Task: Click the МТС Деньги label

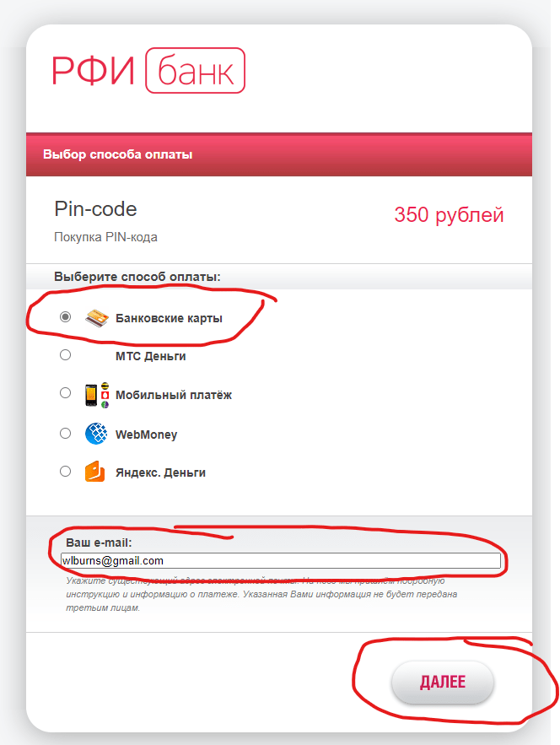Action: (151, 356)
